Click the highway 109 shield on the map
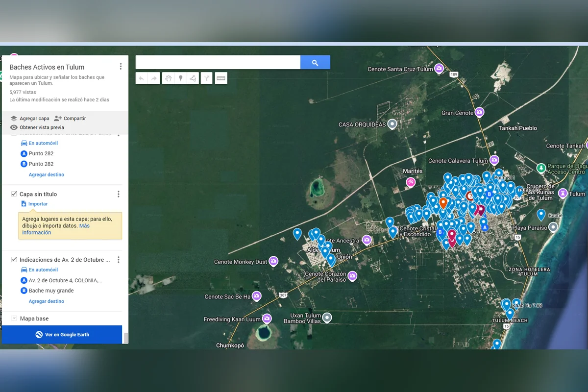Screen dimensions: 588x392 tap(454, 74)
